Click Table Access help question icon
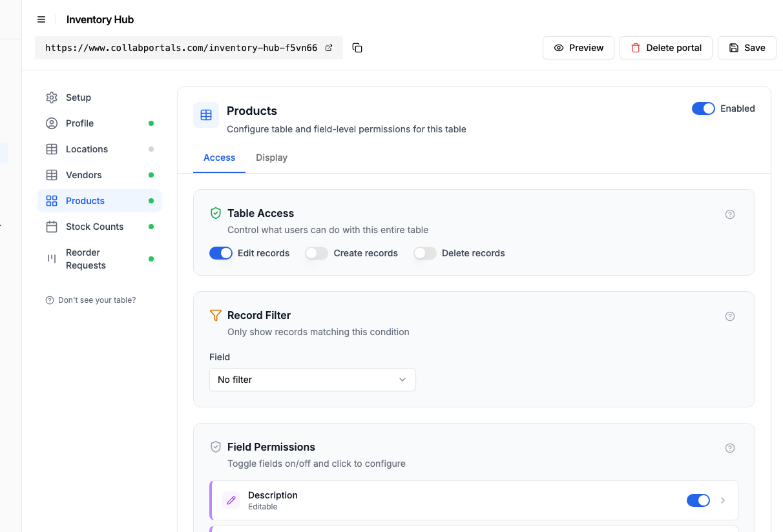783x532 pixels. click(730, 214)
